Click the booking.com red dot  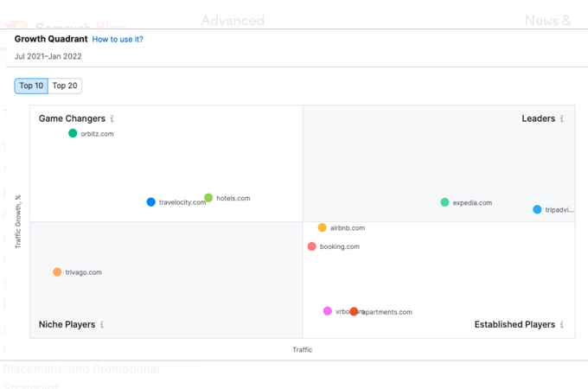coord(311,246)
